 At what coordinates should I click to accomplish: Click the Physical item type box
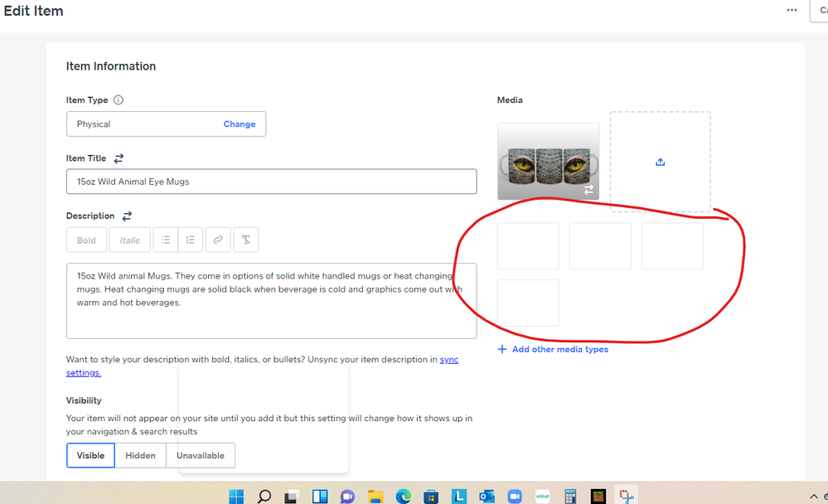click(166, 124)
